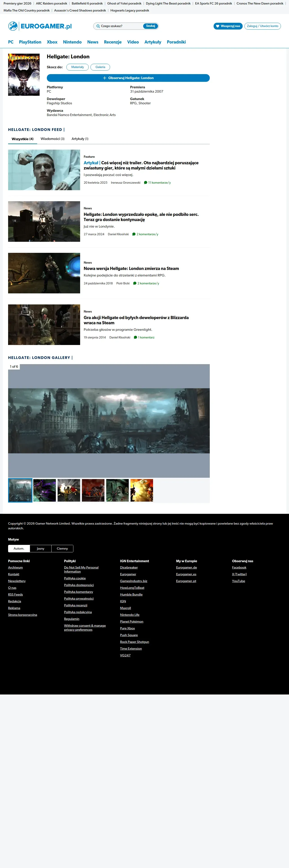Select the second gallery thumbnail with purple glow
Image resolution: width=289 pixels, height=868 pixels.
(44, 490)
